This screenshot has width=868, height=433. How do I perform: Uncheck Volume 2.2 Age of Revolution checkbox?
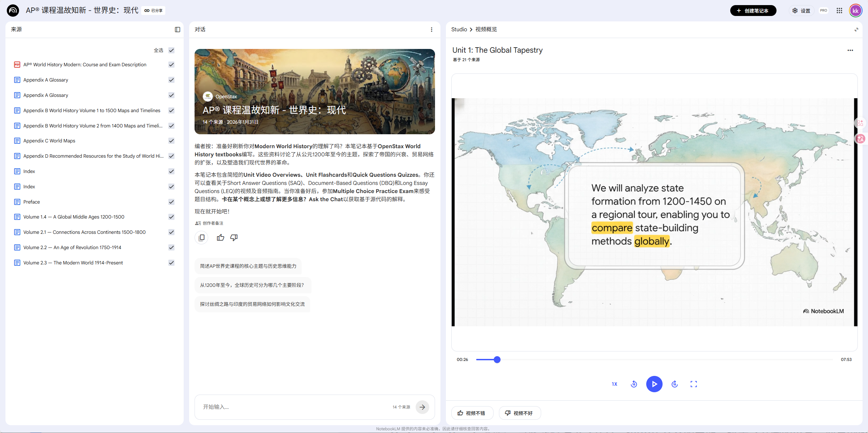coord(171,247)
